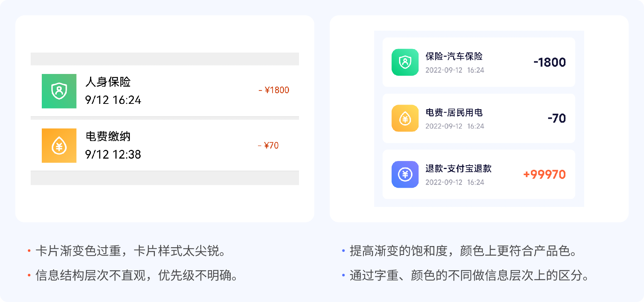The height and width of the screenshot is (302, 644).
Task: Click the date under 退款-支付宝退款
Action: (x=455, y=182)
